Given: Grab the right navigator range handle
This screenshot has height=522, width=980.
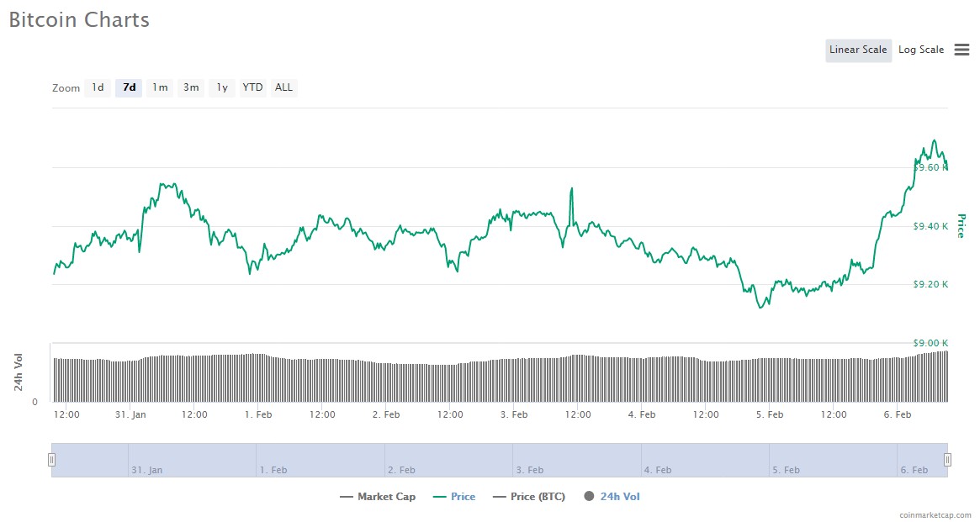Looking at the screenshot, I should (x=947, y=460).
